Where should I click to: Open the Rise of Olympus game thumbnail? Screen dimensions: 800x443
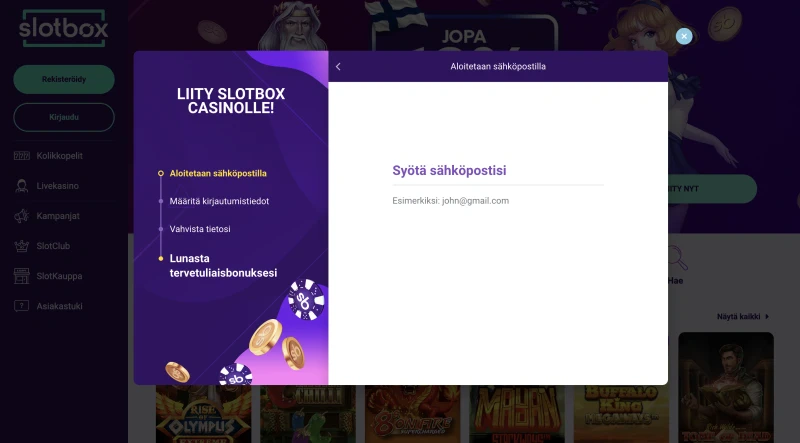click(203, 415)
